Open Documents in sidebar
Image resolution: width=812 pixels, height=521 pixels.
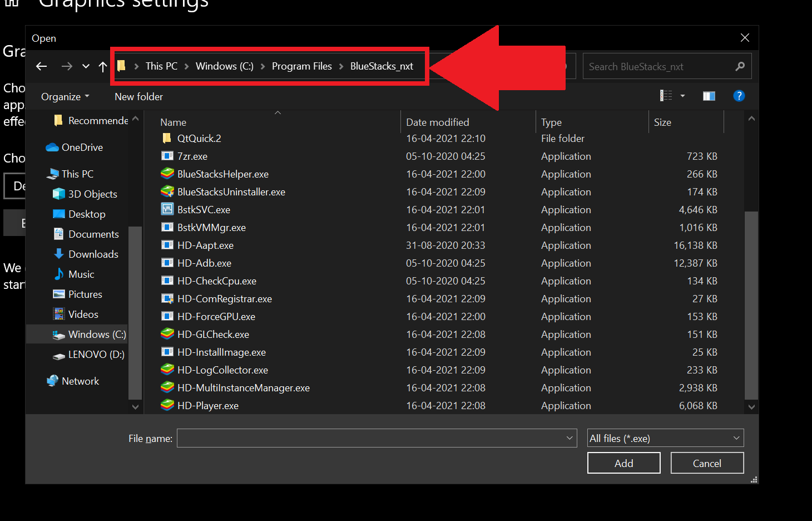[86, 234]
